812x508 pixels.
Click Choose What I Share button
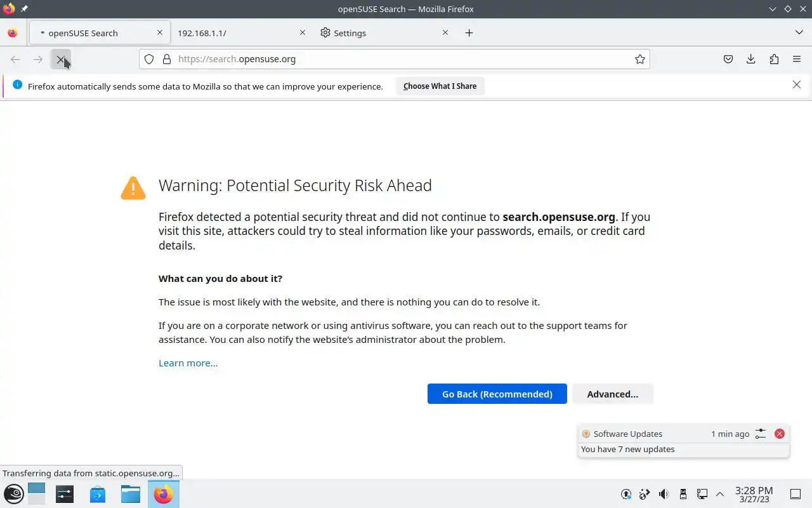[440, 86]
